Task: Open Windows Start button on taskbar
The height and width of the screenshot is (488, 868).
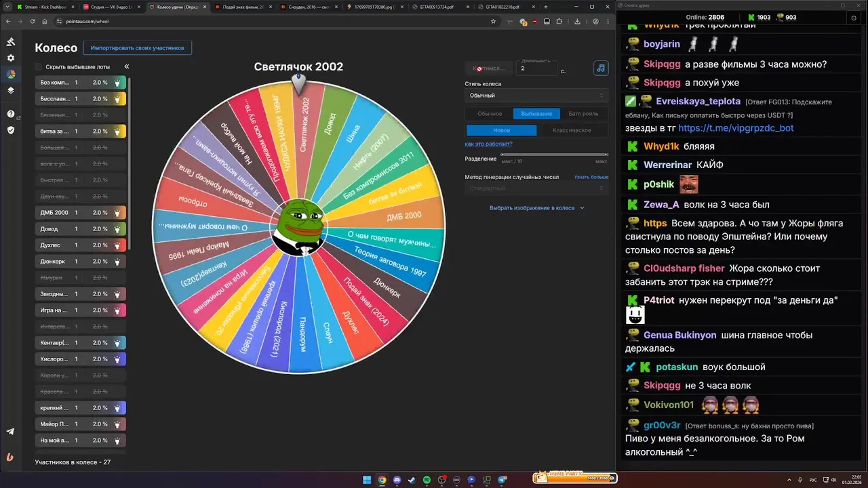Action: tap(367, 480)
